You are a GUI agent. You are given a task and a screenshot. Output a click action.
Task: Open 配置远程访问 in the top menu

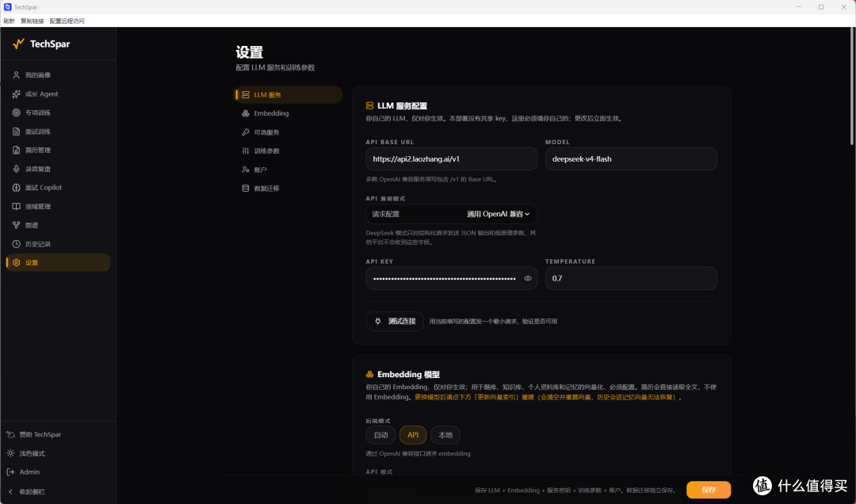[x=67, y=21]
